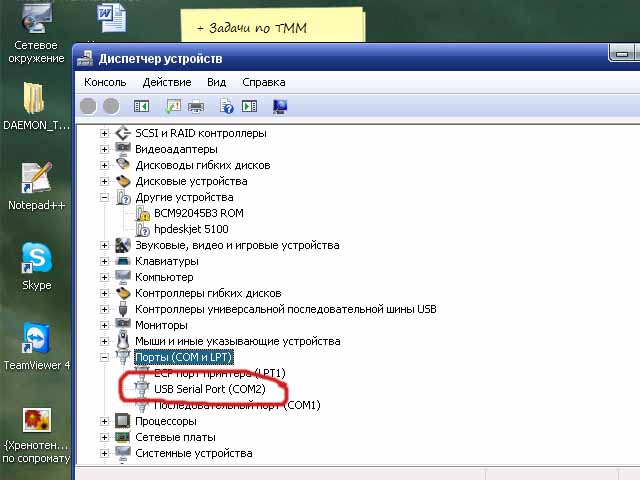Open the Properties toolbar icon
Viewport: 640px width, 480px height.
[173, 107]
